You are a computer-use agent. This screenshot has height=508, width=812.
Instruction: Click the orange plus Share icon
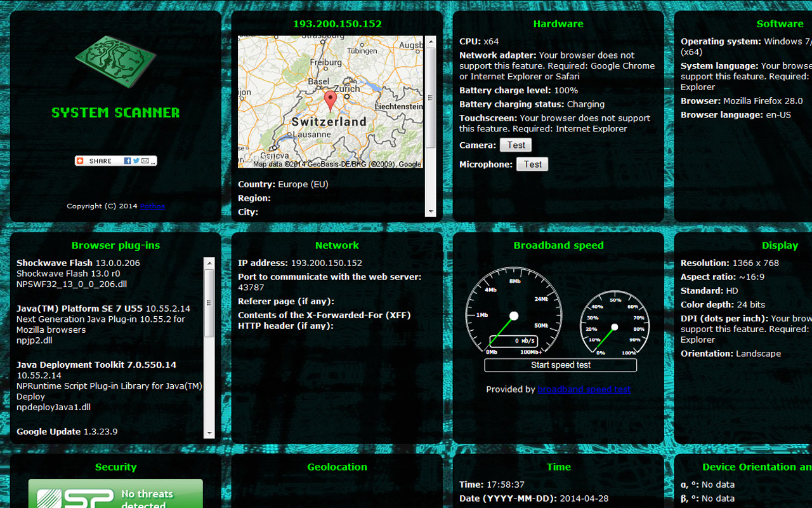(80, 161)
